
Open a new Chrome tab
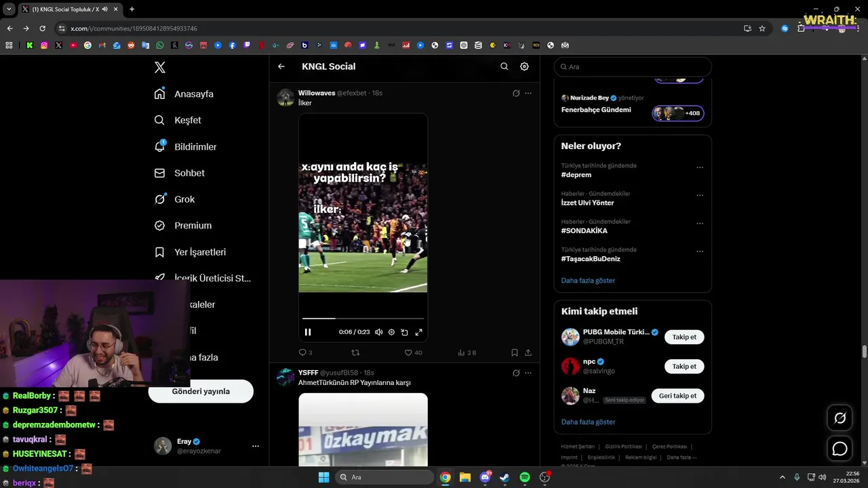pyautogui.click(x=132, y=9)
